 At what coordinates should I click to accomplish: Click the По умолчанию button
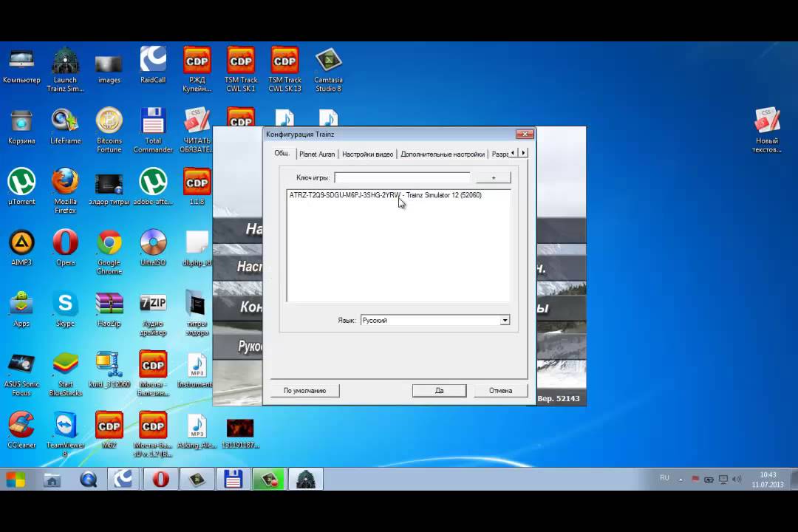tap(305, 390)
